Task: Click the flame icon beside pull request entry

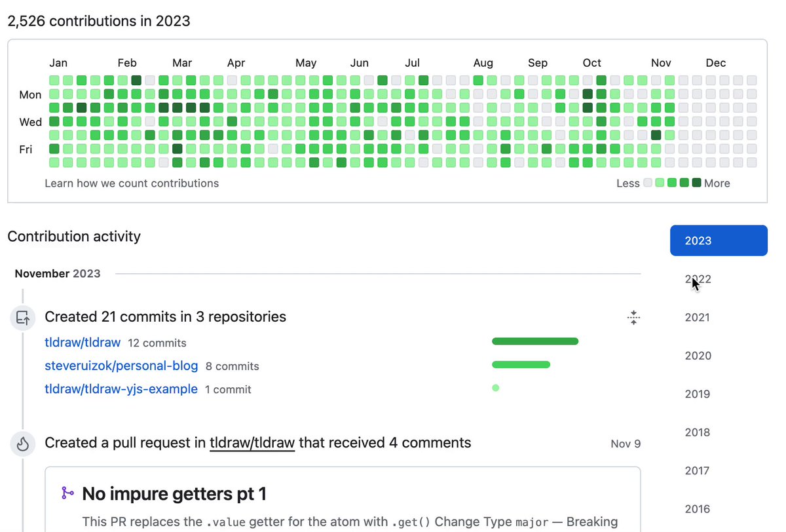Action: coord(23,444)
